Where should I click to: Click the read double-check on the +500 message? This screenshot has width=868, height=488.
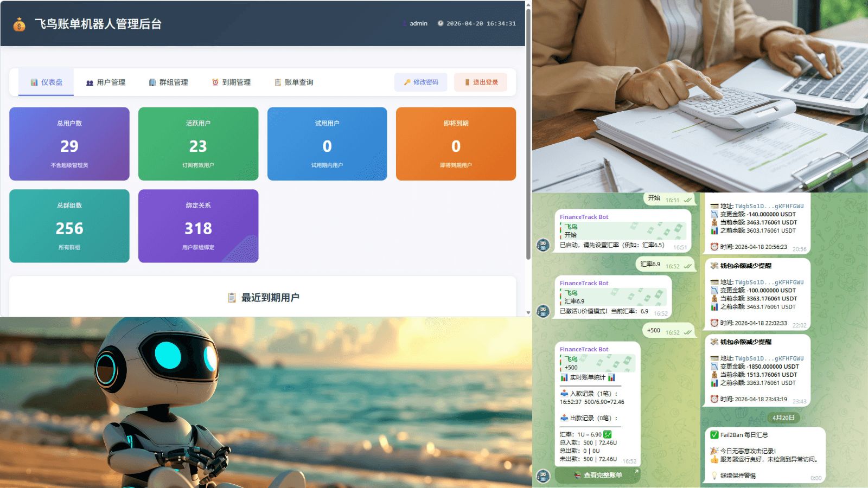point(687,332)
